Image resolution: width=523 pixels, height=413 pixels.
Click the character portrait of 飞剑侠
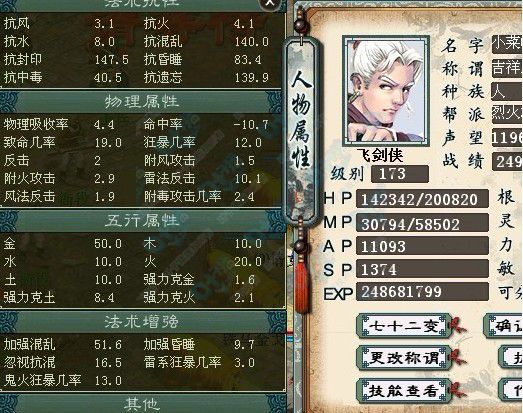(x=386, y=91)
